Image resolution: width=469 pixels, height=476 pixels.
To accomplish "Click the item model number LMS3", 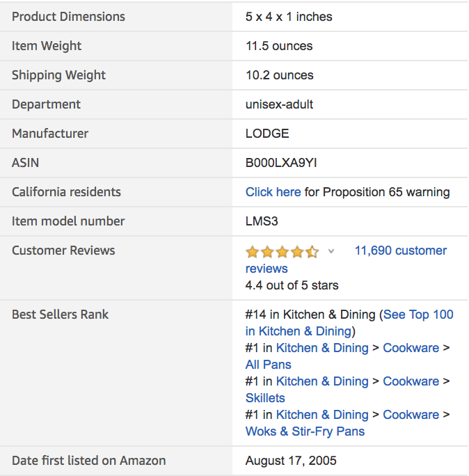I will point(262,221).
